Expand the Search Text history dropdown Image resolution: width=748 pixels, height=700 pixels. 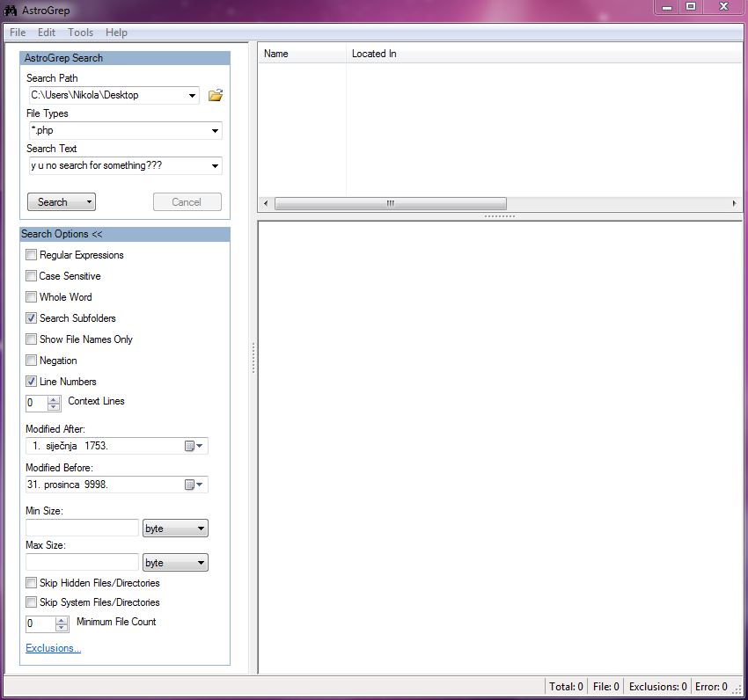point(215,166)
